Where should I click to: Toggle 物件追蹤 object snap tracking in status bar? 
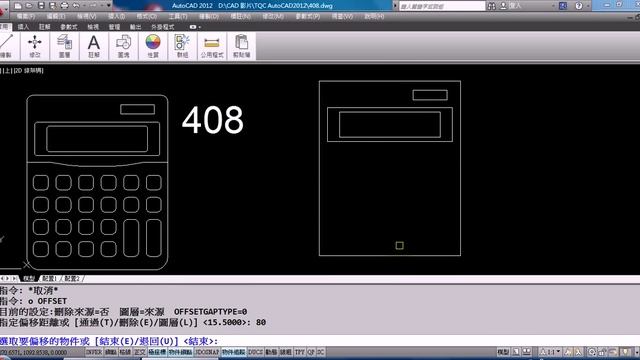point(233,352)
